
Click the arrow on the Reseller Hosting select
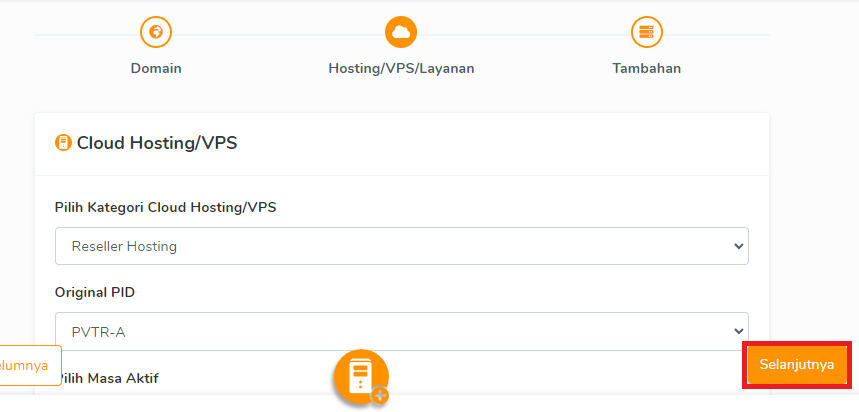[x=738, y=245]
